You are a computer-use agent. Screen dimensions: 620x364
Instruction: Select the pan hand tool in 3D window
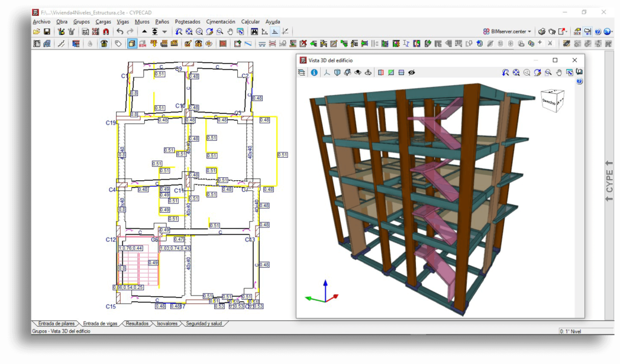[559, 73]
